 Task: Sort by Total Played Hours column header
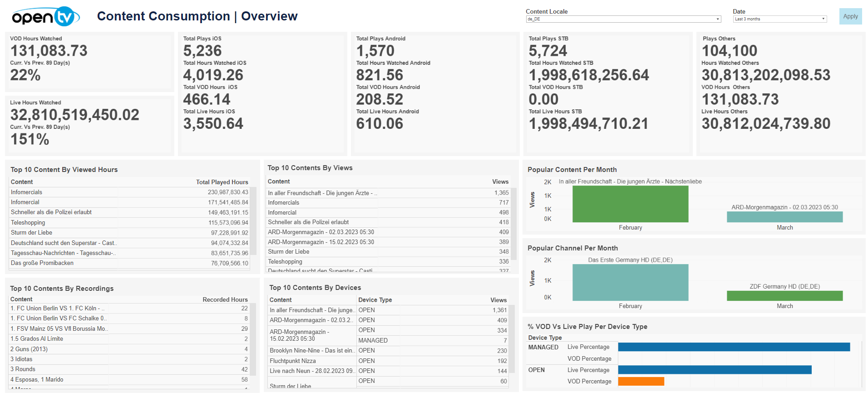[x=222, y=182]
